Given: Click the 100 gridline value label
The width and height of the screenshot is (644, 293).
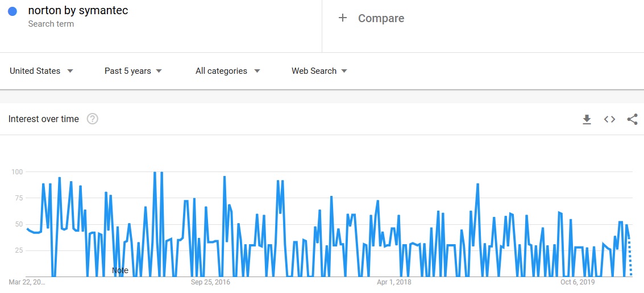Looking at the screenshot, I should coord(16,171).
